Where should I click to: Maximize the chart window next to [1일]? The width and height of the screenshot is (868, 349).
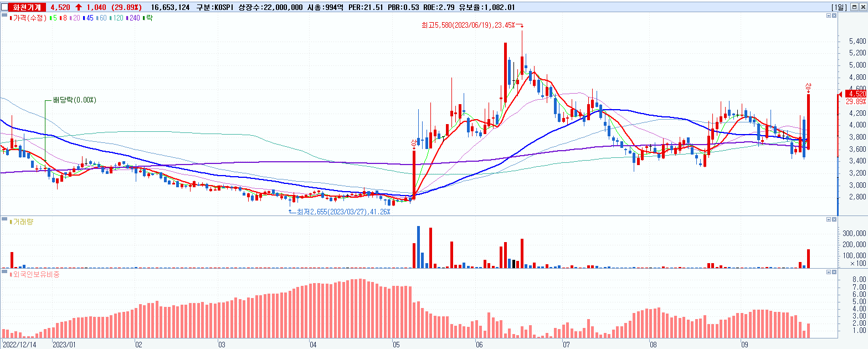tap(854, 7)
